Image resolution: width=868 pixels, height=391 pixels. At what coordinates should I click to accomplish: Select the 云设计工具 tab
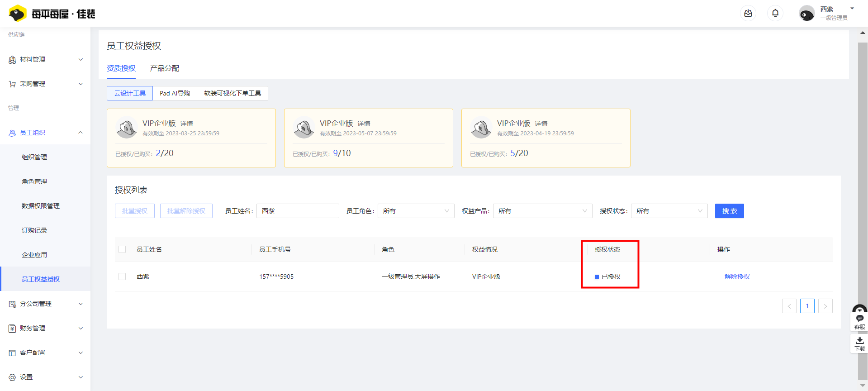tap(130, 93)
